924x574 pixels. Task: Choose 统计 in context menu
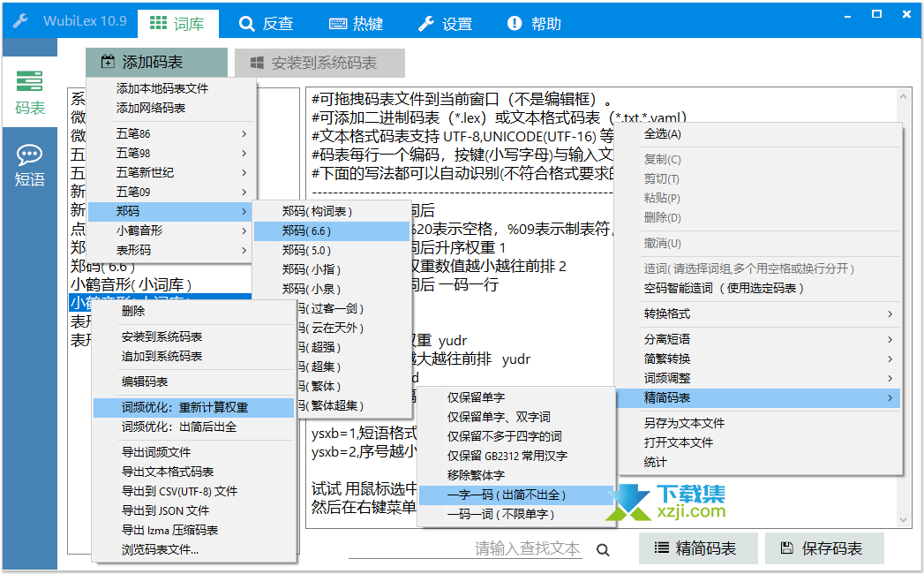758,463
